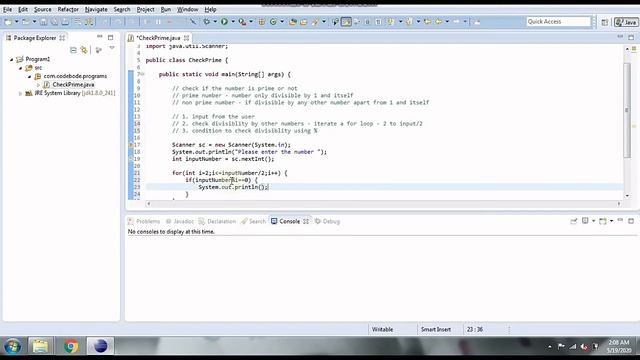This screenshot has width=640, height=360.
Task: Click the editor horizontal scrollbar right arrow
Action: pyautogui.click(x=619, y=204)
